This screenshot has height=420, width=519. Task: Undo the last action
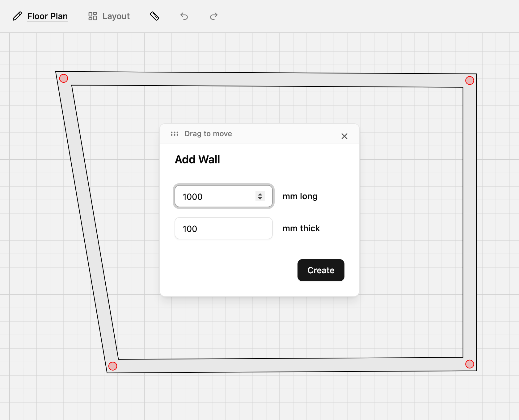pos(184,16)
